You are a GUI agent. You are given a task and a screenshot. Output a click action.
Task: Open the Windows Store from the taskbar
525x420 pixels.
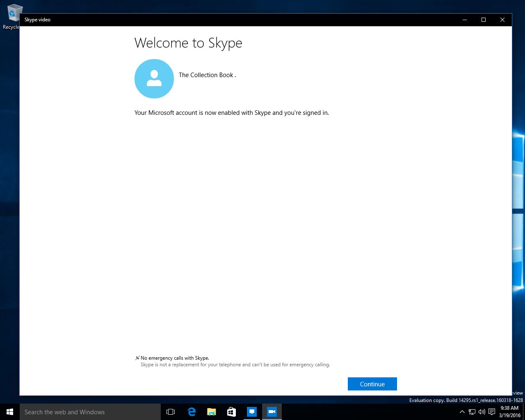click(231, 412)
